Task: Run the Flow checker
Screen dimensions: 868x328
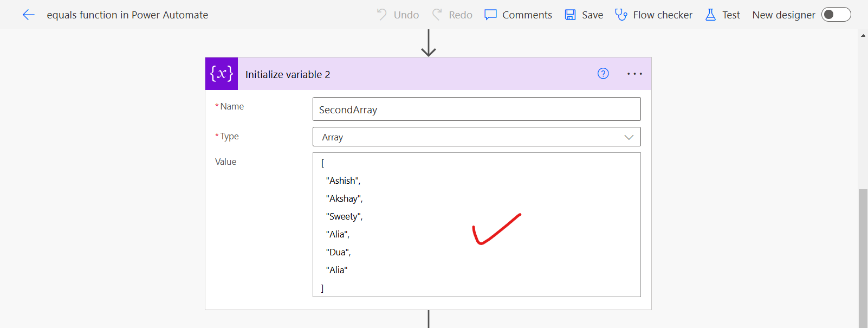Action: tap(653, 15)
